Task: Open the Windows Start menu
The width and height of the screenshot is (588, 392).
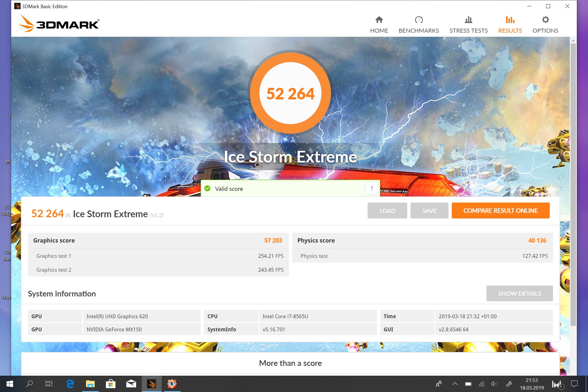Action: pos(10,384)
